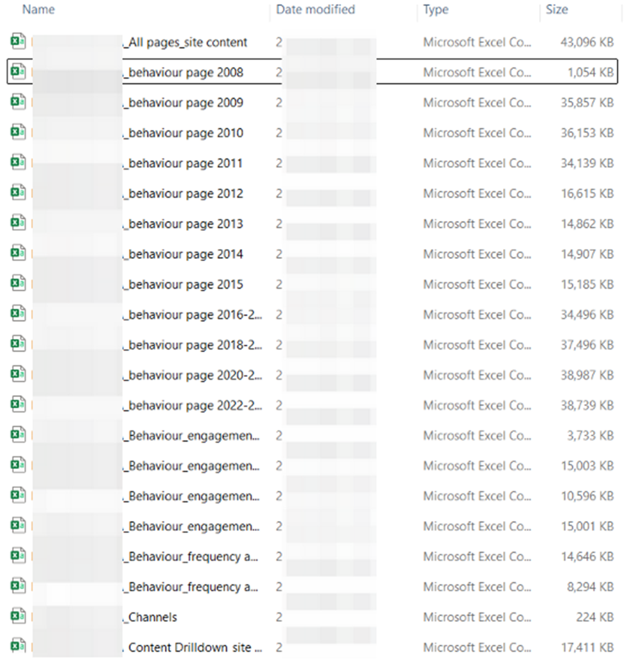The image size is (644, 672).
Task: Click Excel icon of Content Drilldown site file
Action: point(18,646)
